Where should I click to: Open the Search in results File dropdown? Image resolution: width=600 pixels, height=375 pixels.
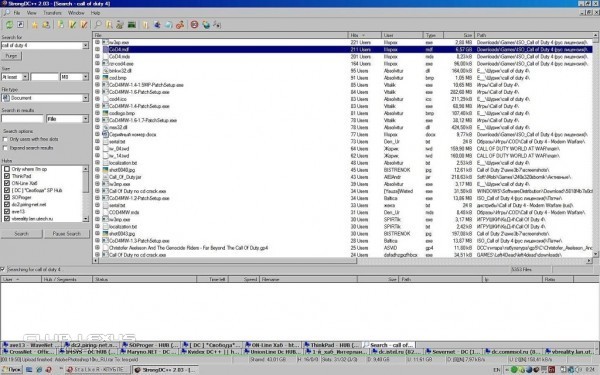85,119
